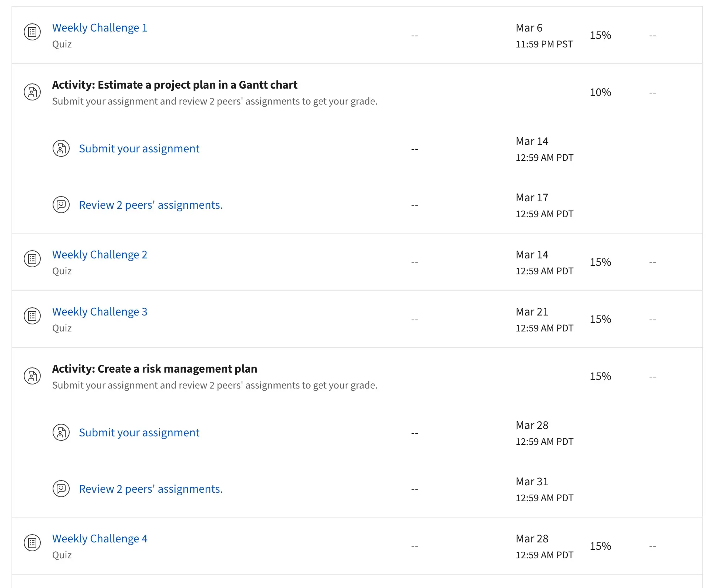Open Review 2 peers' assignments due Mar 17

pyautogui.click(x=150, y=205)
